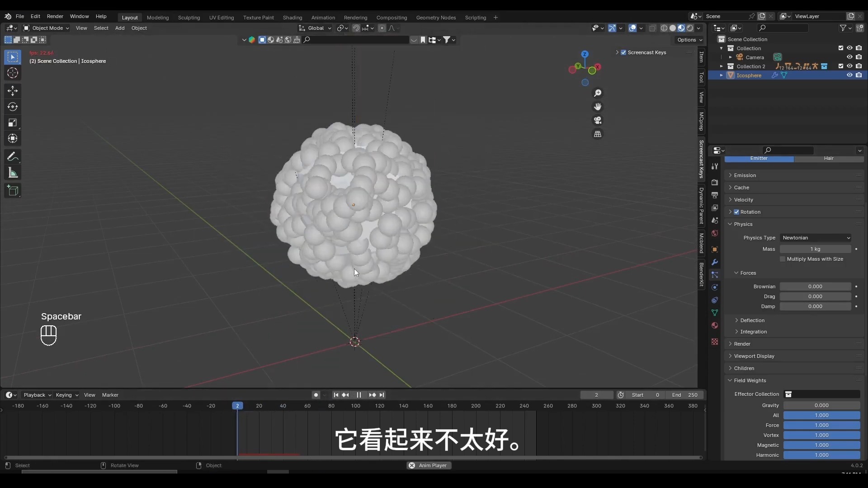Switch to the Shading workspace tab
The width and height of the screenshot is (868, 488).
[x=293, y=18]
